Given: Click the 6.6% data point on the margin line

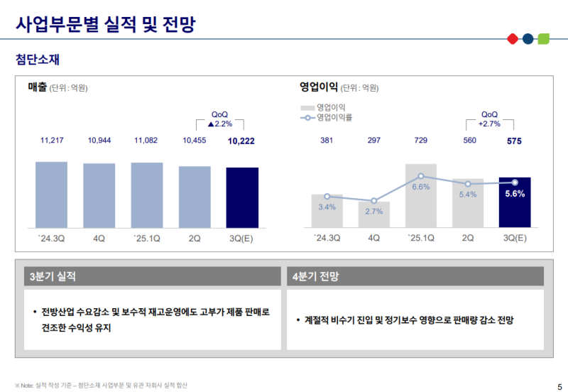Looking at the screenshot, I should 421,176.
